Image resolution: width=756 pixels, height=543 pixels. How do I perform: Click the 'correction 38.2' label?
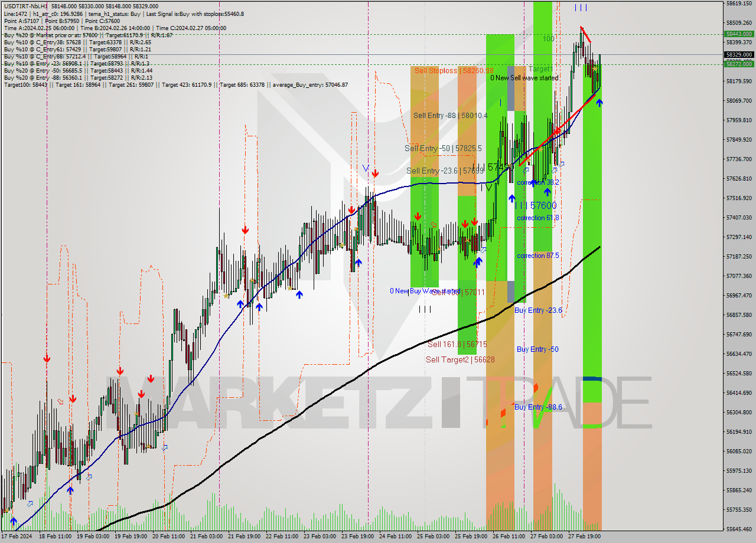tap(537, 182)
